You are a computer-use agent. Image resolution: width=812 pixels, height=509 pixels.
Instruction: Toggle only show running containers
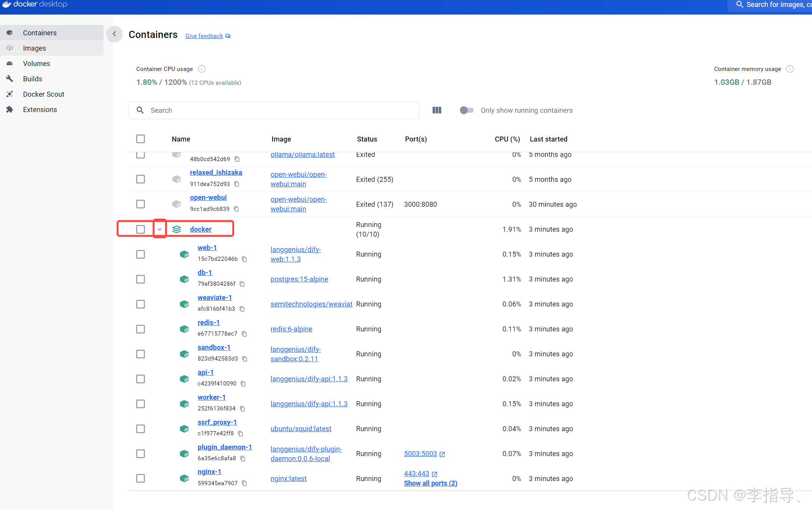[x=466, y=110]
